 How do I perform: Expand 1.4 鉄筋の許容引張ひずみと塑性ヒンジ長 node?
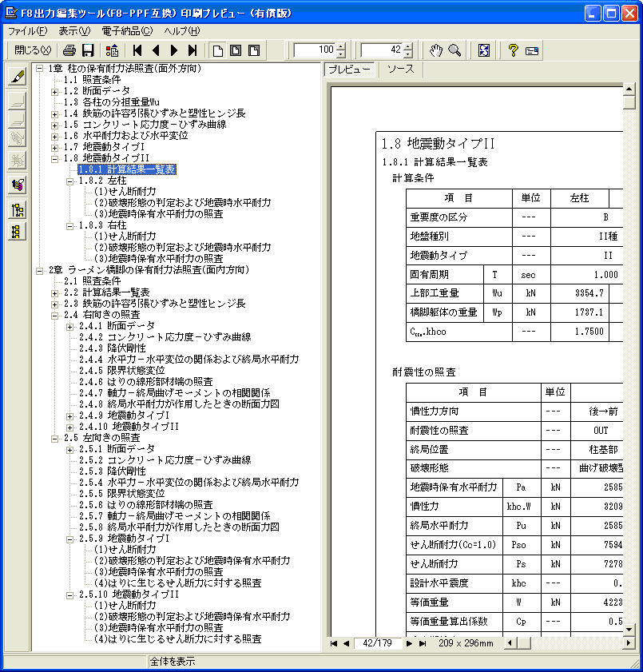pos(55,114)
